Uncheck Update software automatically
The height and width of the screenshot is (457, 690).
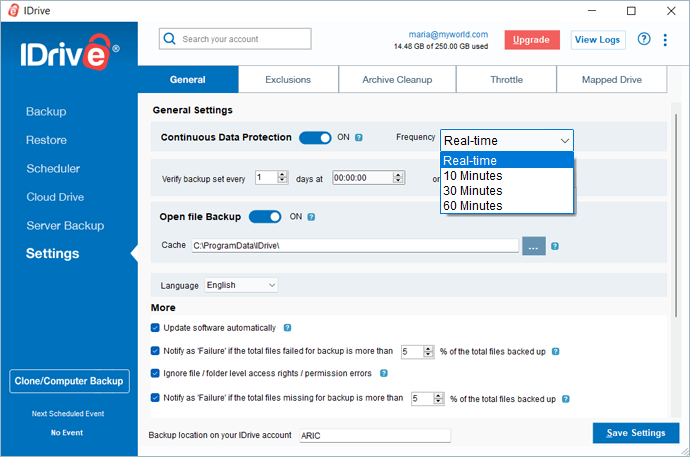tap(155, 328)
